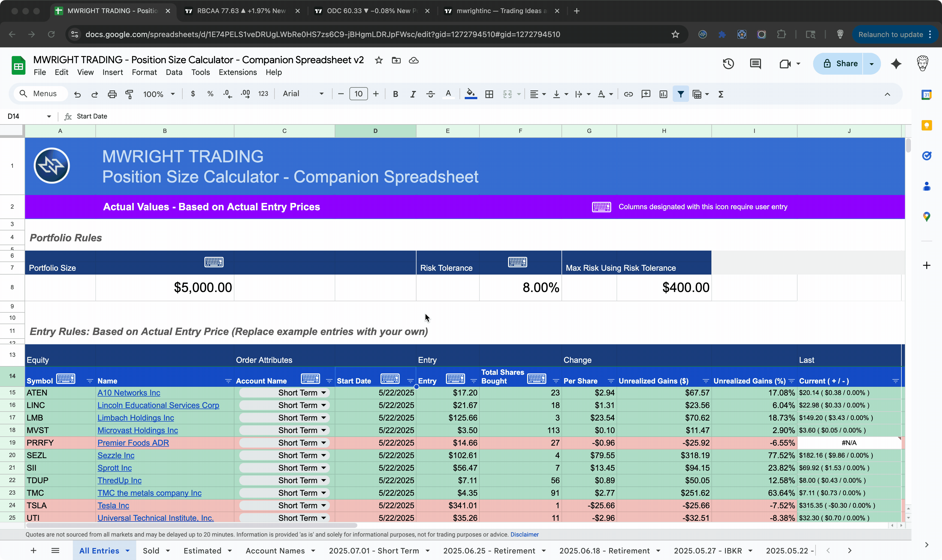Image resolution: width=942 pixels, height=560 pixels.
Task: Switch to the Sold sheet tab
Action: click(x=151, y=550)
